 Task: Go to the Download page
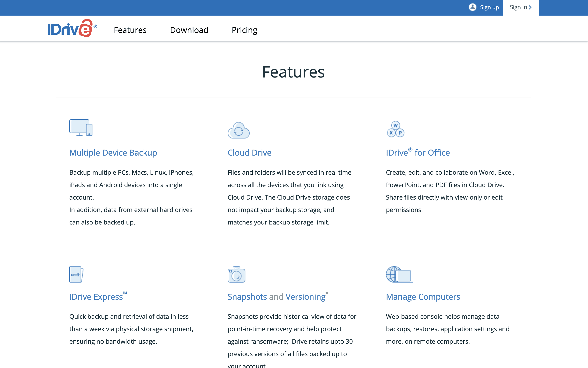189,30
